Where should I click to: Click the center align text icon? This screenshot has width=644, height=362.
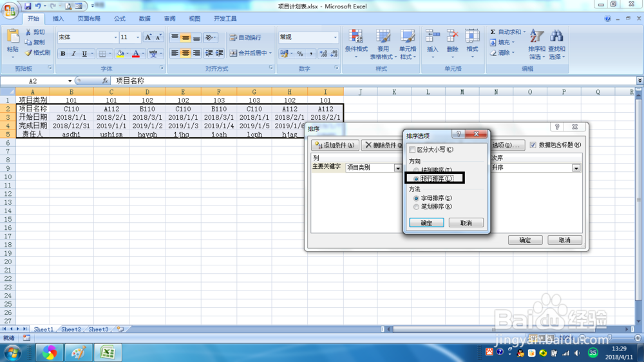[185, 53]
